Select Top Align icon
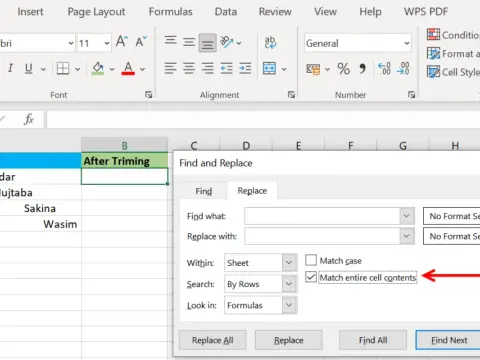This screenshot has height=360, width=480. pos(170,41)
